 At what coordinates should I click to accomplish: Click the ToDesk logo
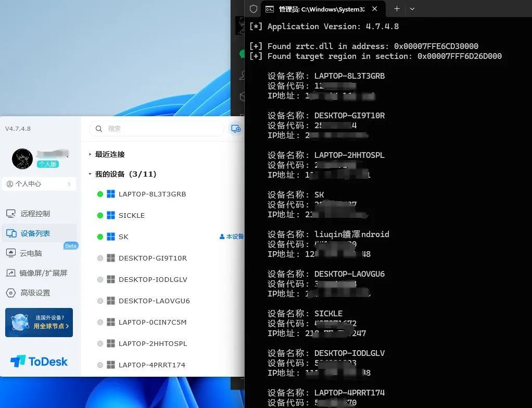[39, 362]
